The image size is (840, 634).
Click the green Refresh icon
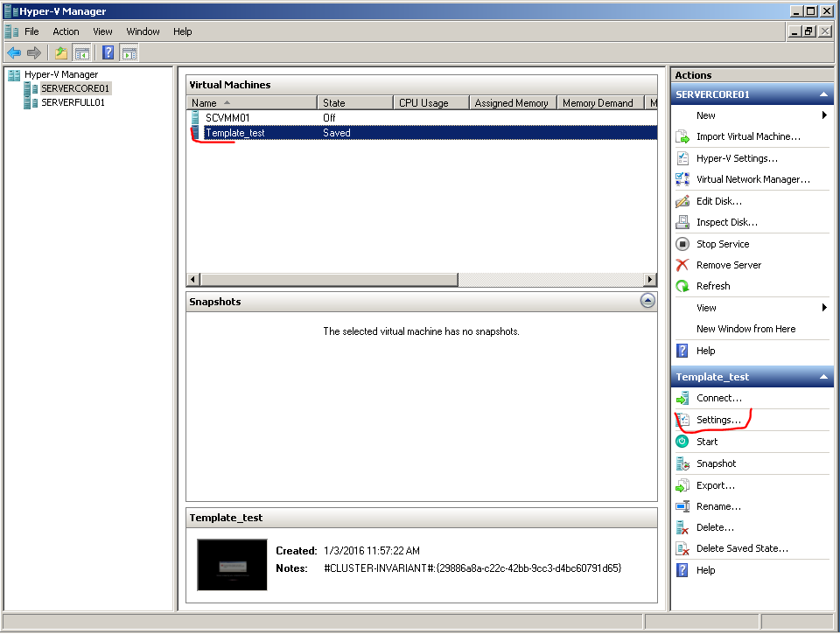682,286
